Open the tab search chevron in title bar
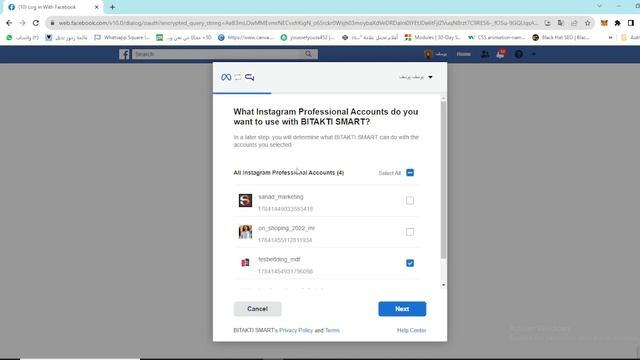The height and width of the screenshot is (360, 640). (x=599, y=6)
